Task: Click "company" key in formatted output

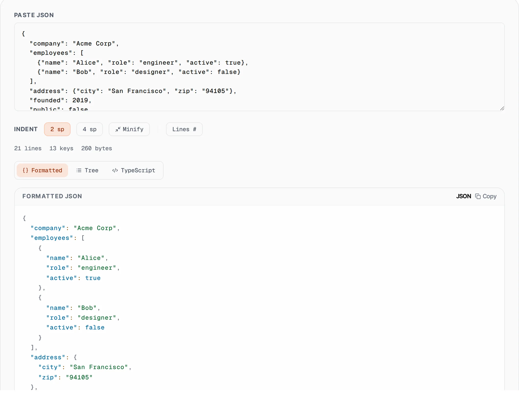Action: 48,228
